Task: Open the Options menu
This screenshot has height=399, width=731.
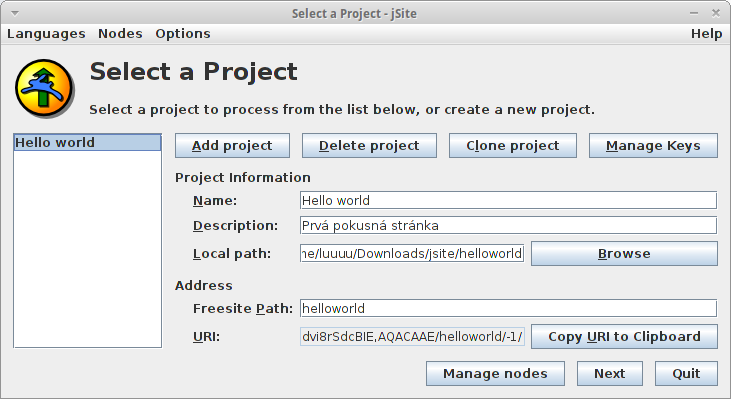Action: 183,34
